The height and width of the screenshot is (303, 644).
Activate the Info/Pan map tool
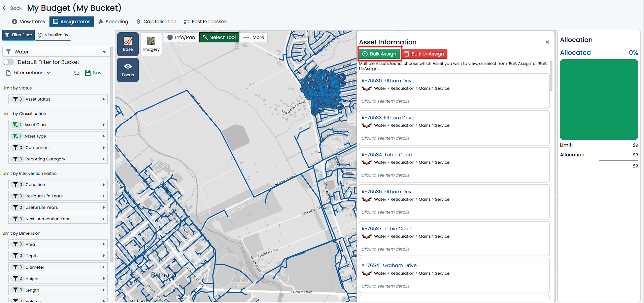point(181,37)
